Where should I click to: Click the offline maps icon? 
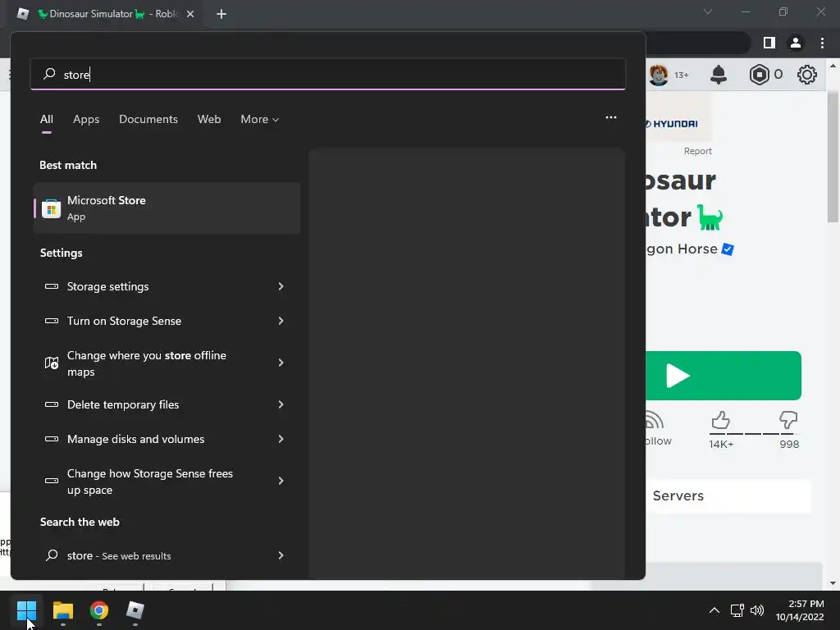tap(52, 363)
